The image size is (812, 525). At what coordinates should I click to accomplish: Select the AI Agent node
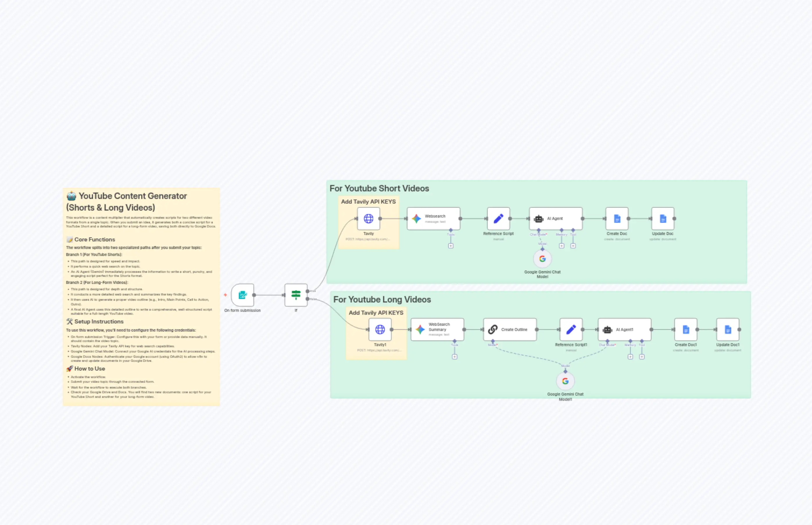tap(555, 218)
